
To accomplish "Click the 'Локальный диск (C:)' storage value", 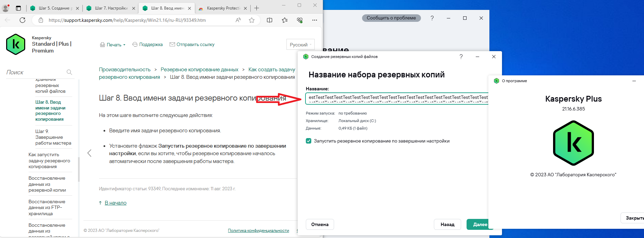I will coord(357,121).
